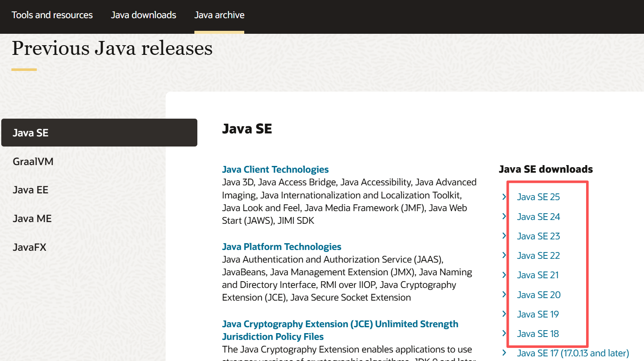Screen dimensions: 644x361
Task: Open the Java SE 25 download link
Action: click(x=538, y=197)
